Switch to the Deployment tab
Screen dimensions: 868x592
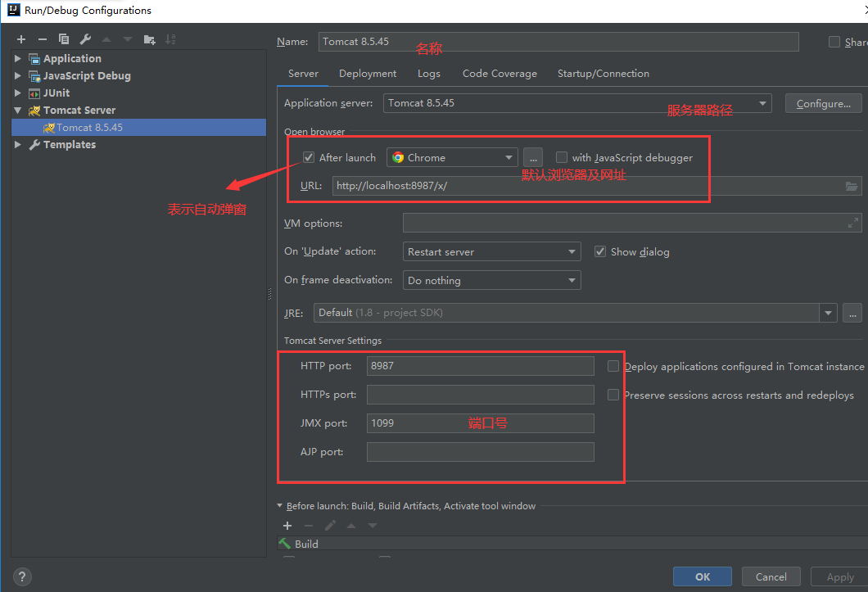tap(368, 74)
